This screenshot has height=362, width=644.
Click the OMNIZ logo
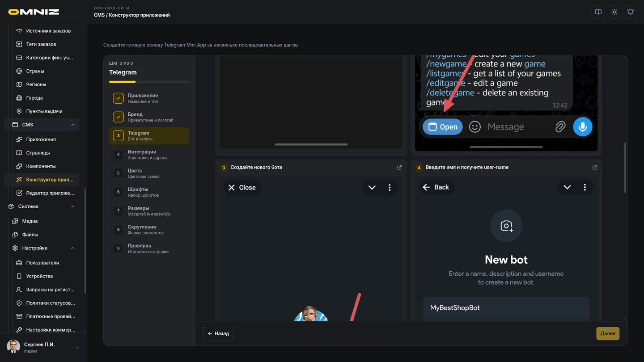(34, 12)
